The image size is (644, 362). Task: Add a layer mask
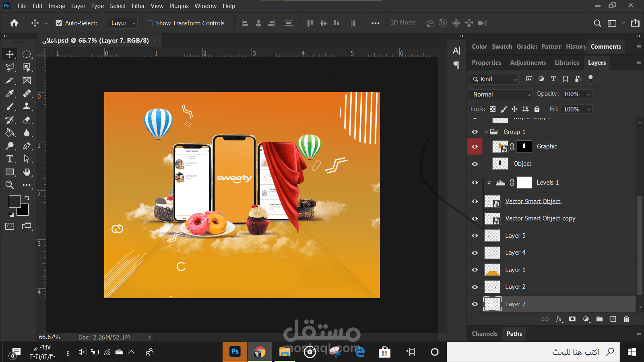[x=572, y=319]
